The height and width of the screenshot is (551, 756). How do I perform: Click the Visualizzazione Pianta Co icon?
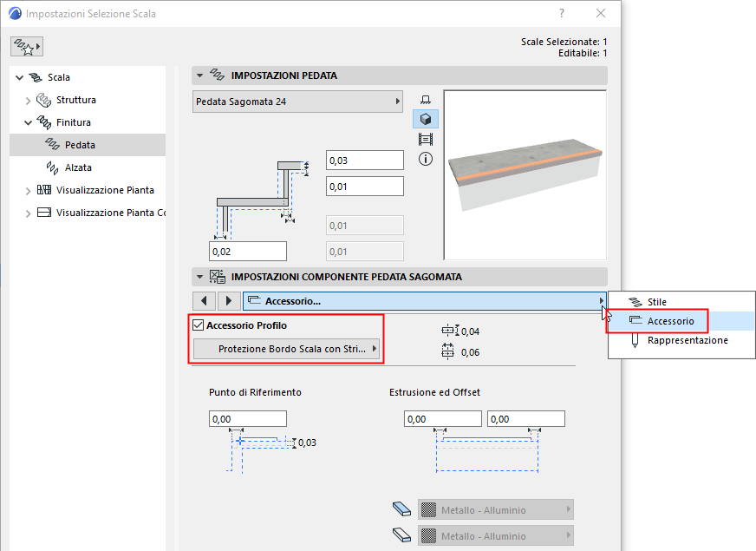coord(44,213)
